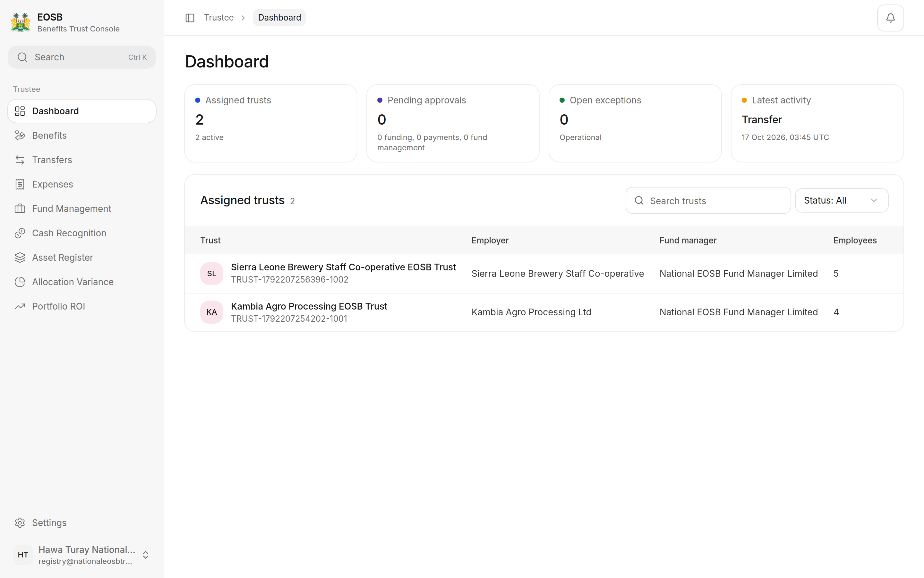Click the TRUST-1792207254202-1001 ID text

[289, 319]
